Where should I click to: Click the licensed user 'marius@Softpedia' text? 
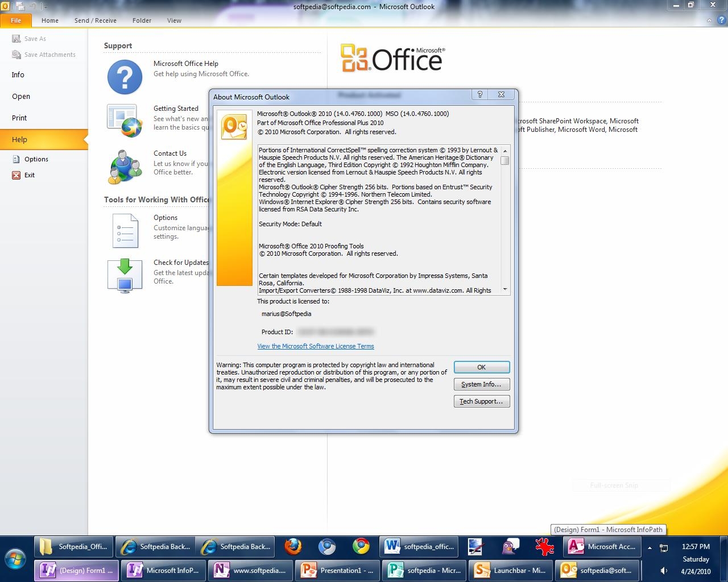(x=286, y=314)
